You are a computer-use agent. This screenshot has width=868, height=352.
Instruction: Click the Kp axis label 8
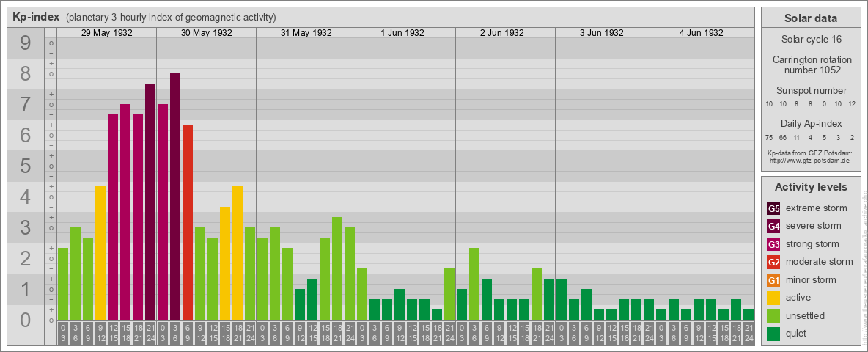(26, 73)
